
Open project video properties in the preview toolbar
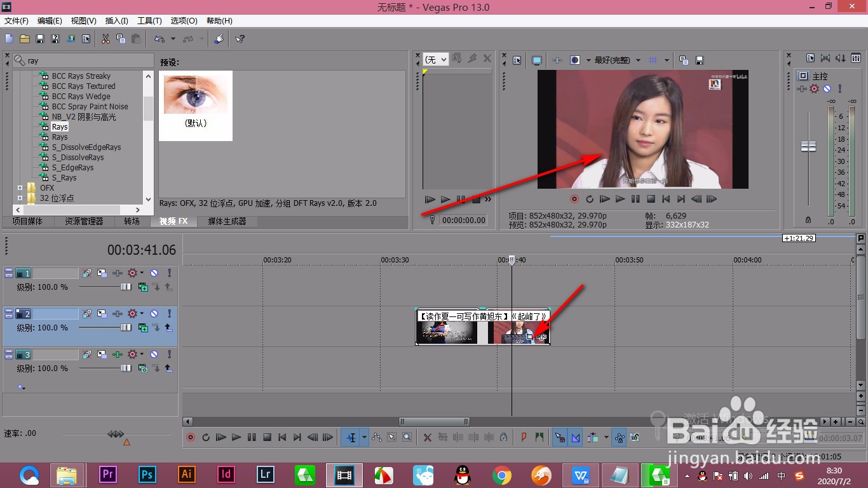click(517, 60)
